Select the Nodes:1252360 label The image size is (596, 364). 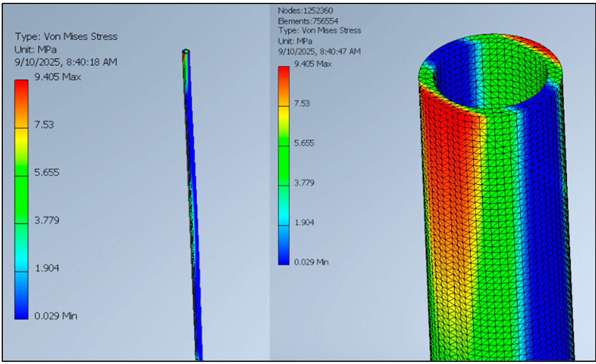305,11
